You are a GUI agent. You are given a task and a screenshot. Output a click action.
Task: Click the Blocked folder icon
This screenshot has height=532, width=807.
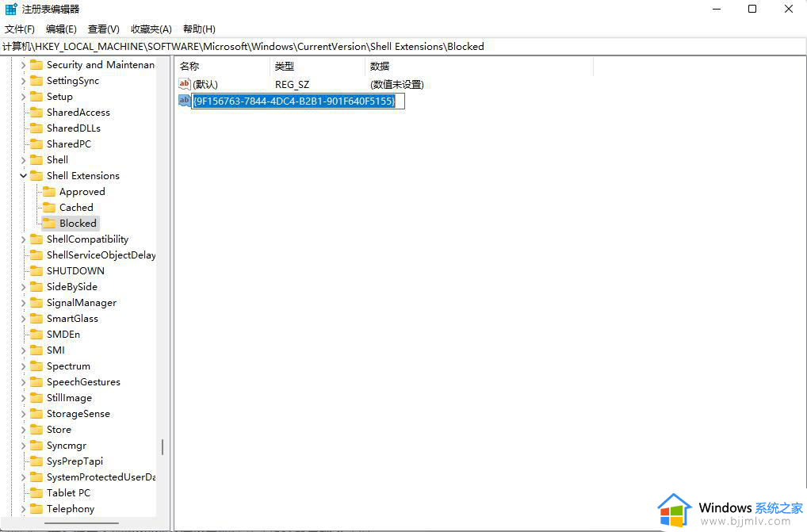click(49, 224)
